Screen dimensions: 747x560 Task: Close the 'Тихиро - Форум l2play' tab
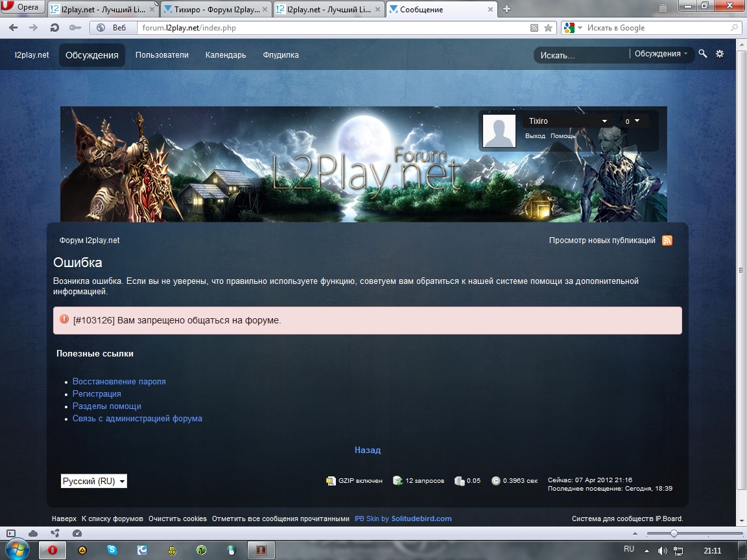click(265, 9)
